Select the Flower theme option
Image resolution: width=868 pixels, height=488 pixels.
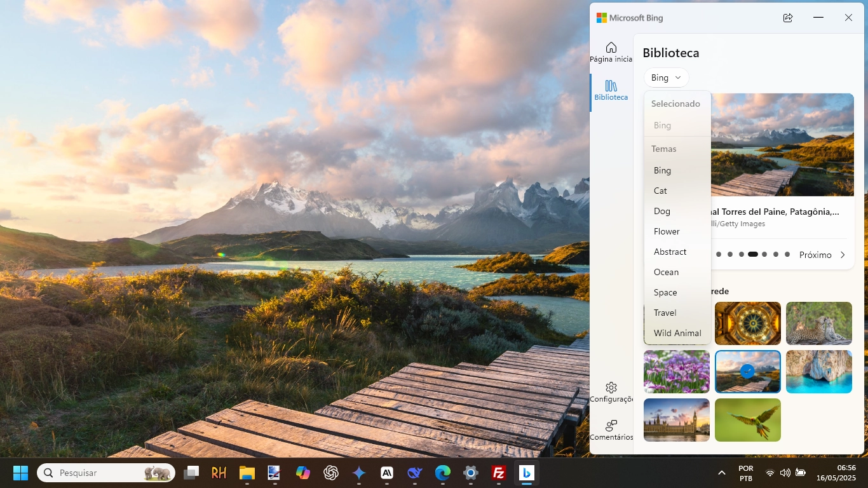click(x=677, y=231)
